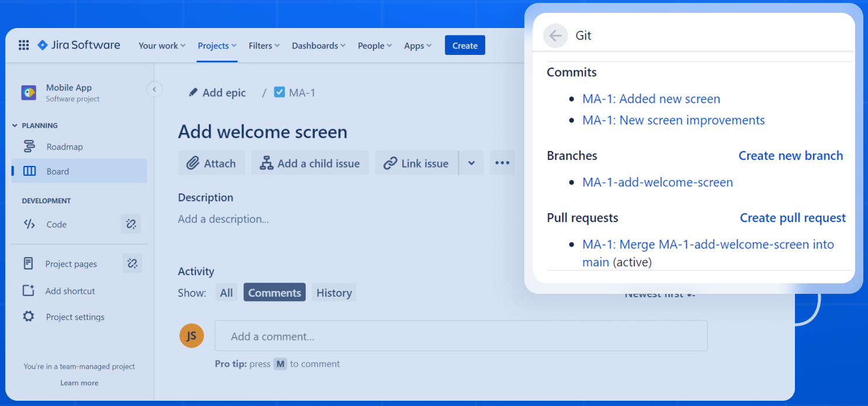Open Board in the sidebar
The height and width of the screenshot is (406, 868).
tap(79, 171)
